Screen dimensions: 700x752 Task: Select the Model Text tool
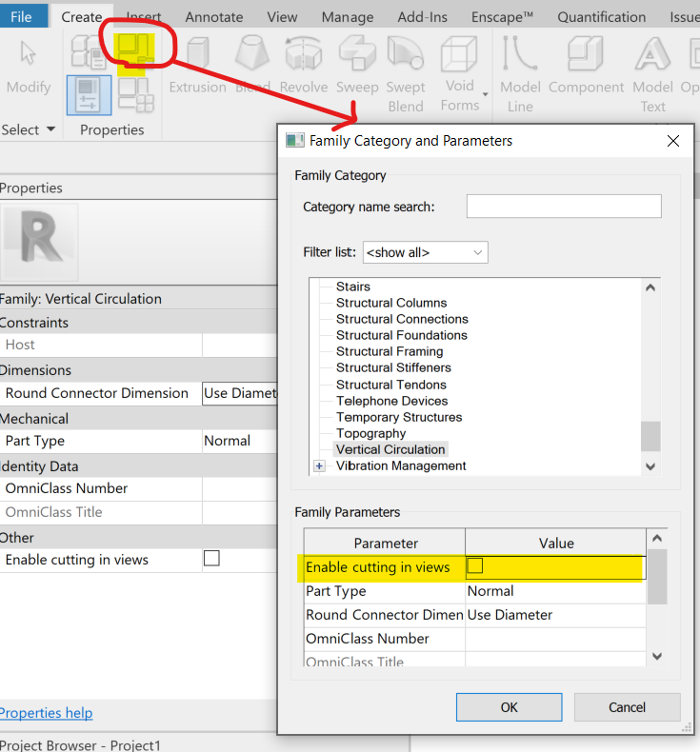652,74
